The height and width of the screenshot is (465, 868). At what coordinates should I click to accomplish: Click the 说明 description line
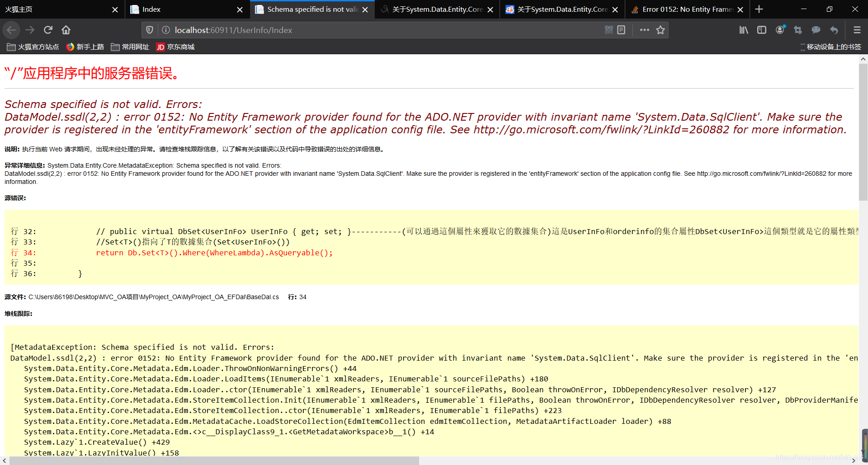coord(194,149)
